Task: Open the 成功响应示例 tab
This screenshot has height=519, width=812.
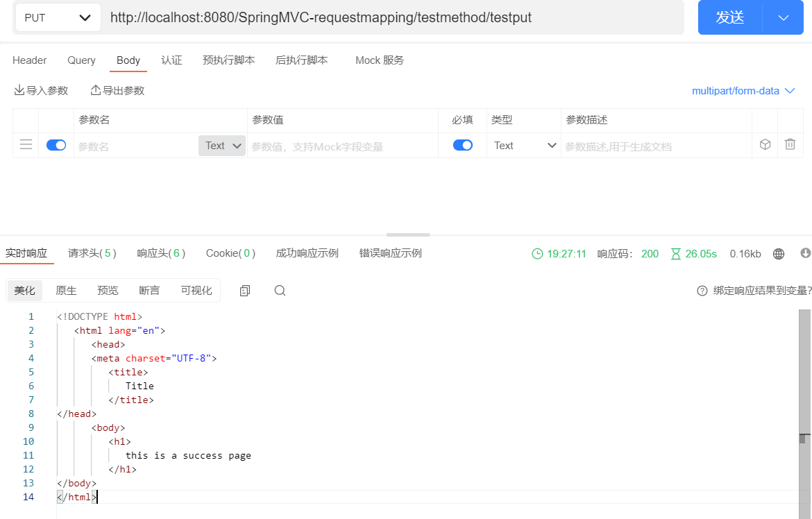Action: pyautogui.click(x=307, y=253)
